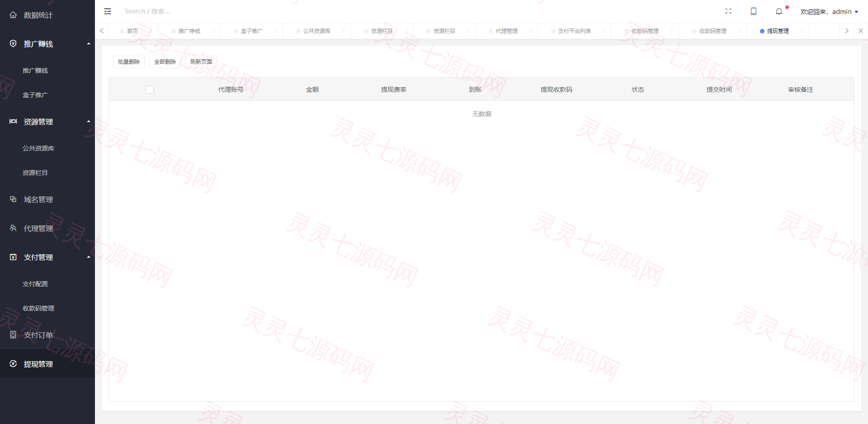
Task: Click the 代理账号 column header
Action: 231,90
